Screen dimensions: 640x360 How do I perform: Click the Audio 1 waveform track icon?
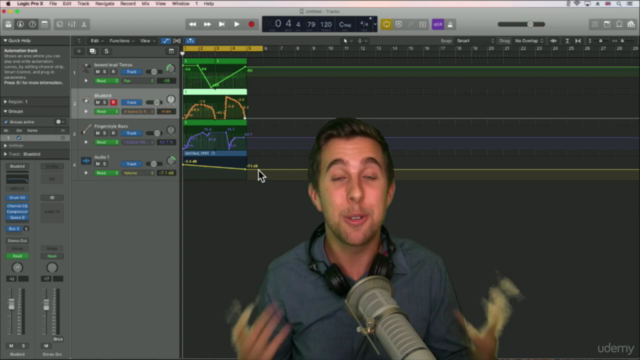[x=86, y=161]
